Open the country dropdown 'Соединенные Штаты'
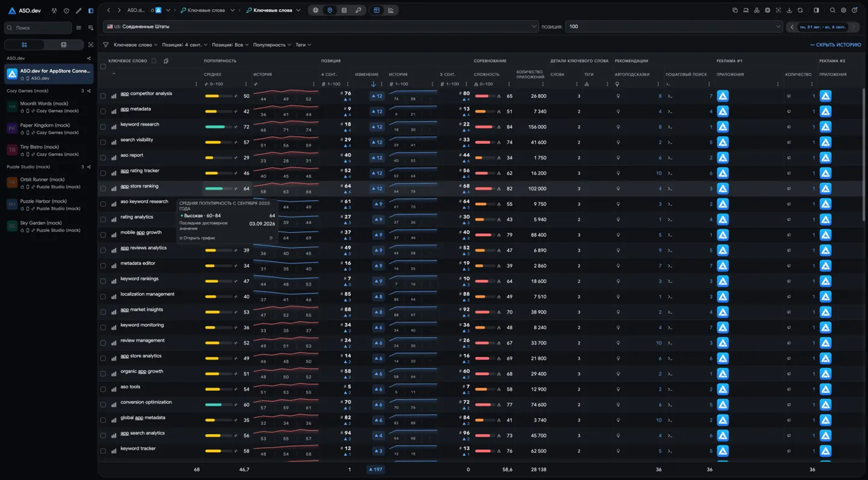Screen dimensions: 868x480 coord(321,27)
